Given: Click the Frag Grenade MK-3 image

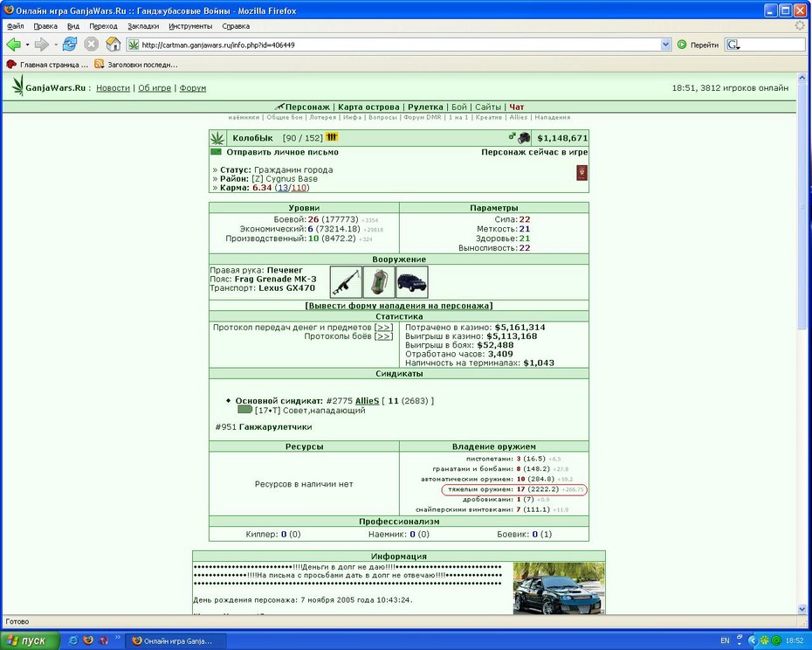Looking at the screenshot, I should pyautogui.click(x=379, y=282).
